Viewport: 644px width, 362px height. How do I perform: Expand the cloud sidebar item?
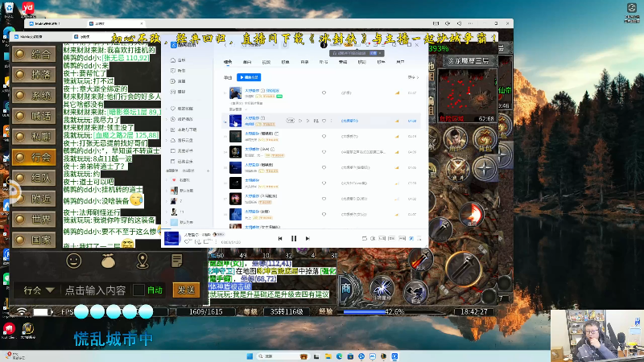point(180,140)
